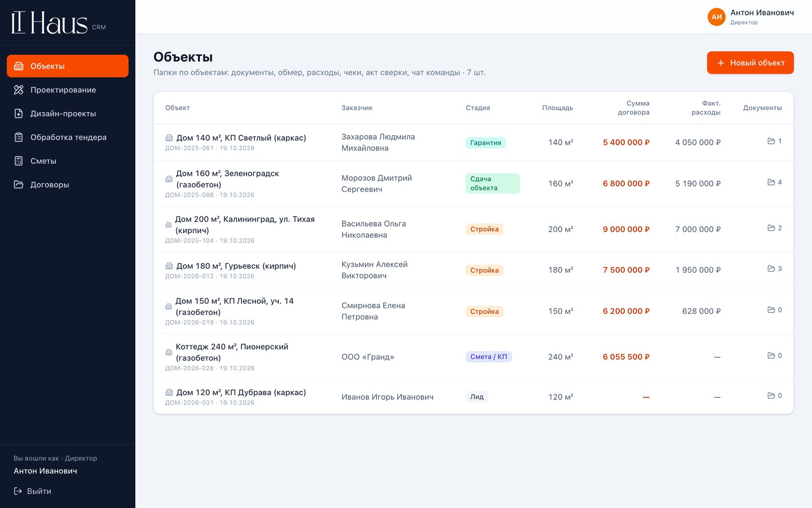Click the Haus CRM logo

(58, 23)
